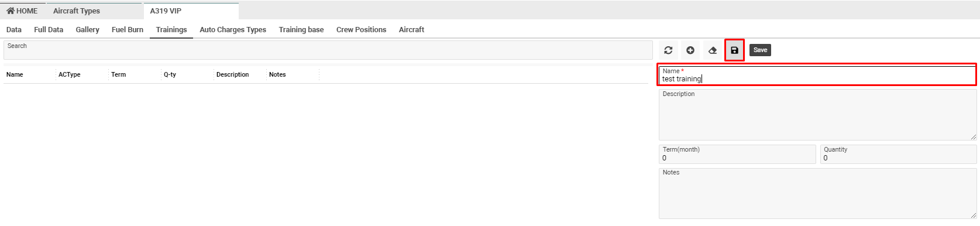Click the Name field containing test training

pos(817,75)
